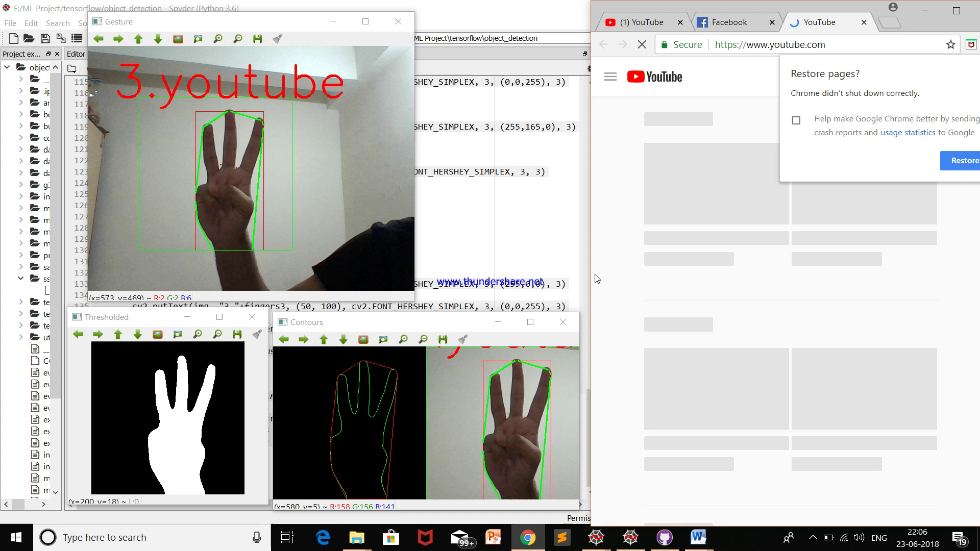This screenshot has width=980, height=551.
Task: Open the usage statistics link
Action: pos(908,133)
